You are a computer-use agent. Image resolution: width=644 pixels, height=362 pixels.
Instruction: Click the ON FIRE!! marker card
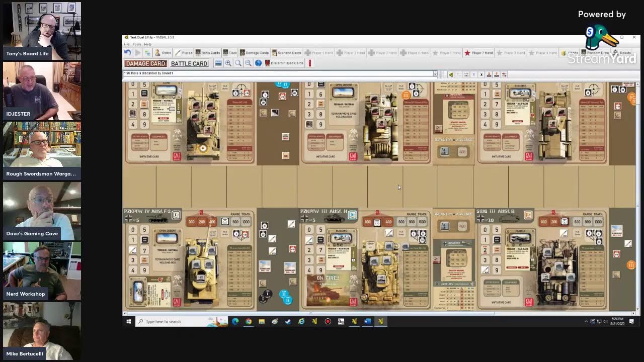pyautogui.click(x=328, y=290)
